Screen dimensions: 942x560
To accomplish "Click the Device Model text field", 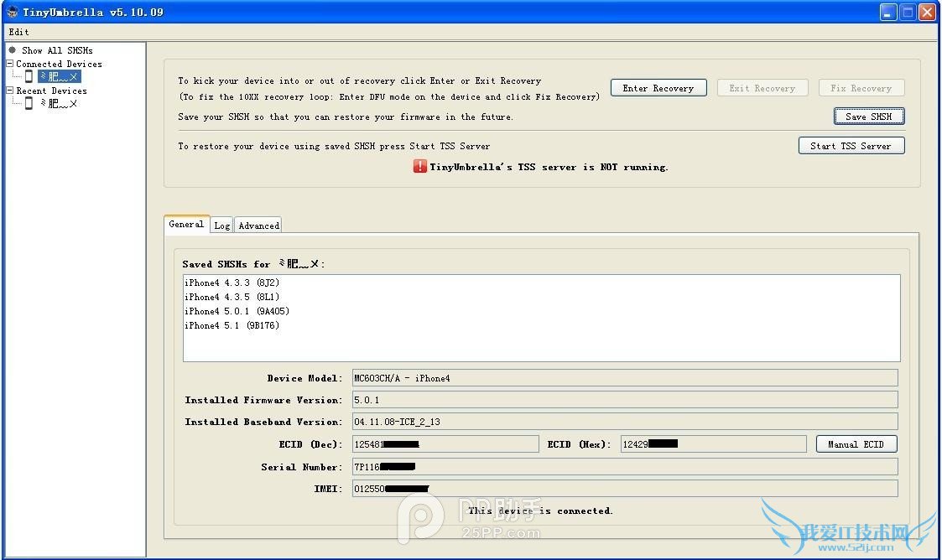I will [624, 378].
